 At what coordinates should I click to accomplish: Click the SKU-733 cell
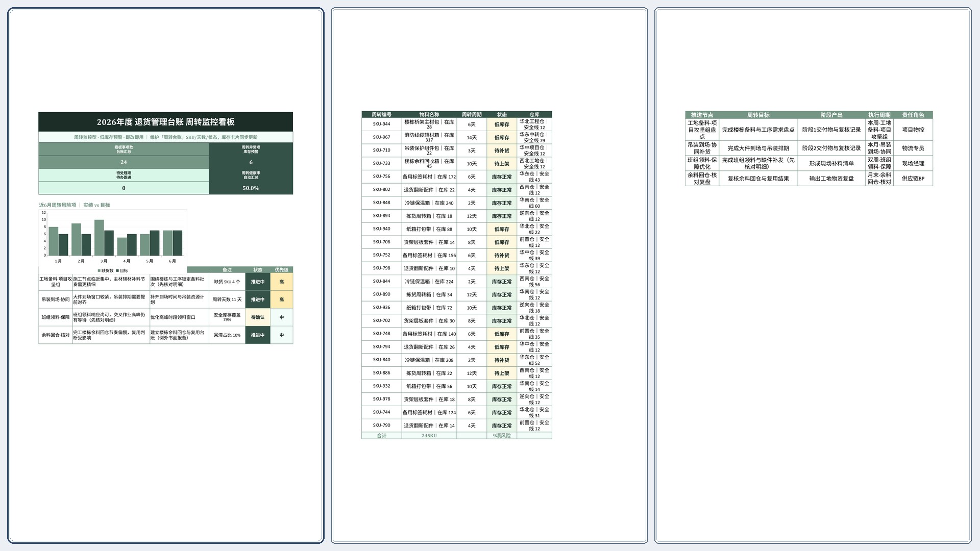[x=381, y=163]
